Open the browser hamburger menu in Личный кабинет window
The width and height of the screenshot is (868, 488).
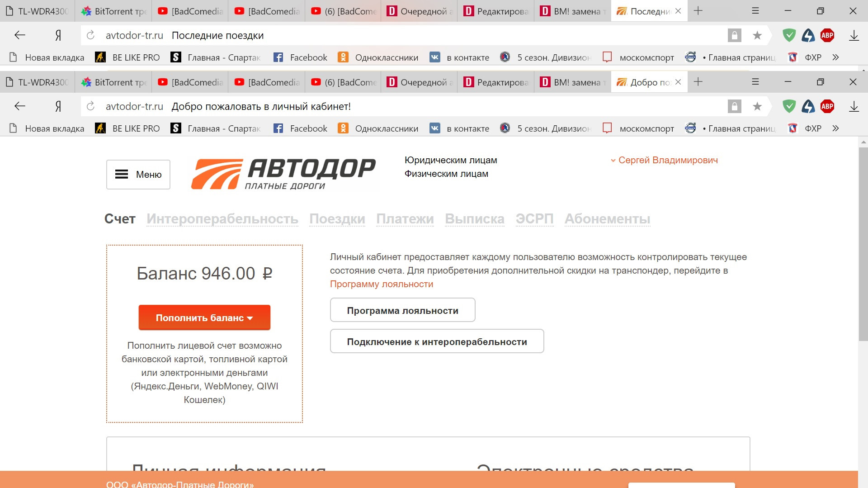755,82
